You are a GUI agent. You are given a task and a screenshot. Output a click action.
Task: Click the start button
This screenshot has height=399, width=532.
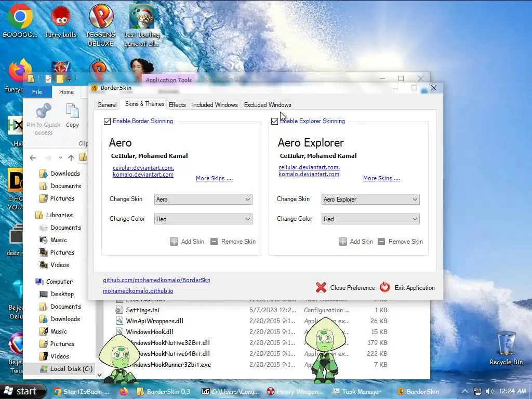23,391
